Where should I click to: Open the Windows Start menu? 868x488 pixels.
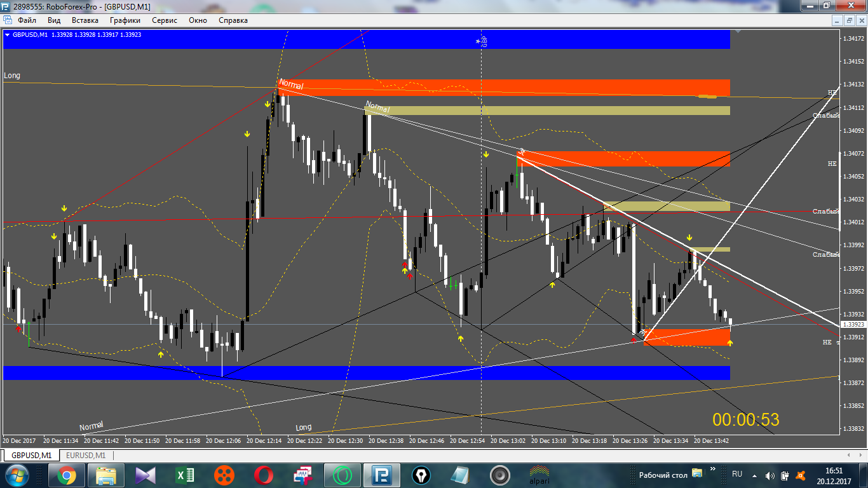[17, 475]
